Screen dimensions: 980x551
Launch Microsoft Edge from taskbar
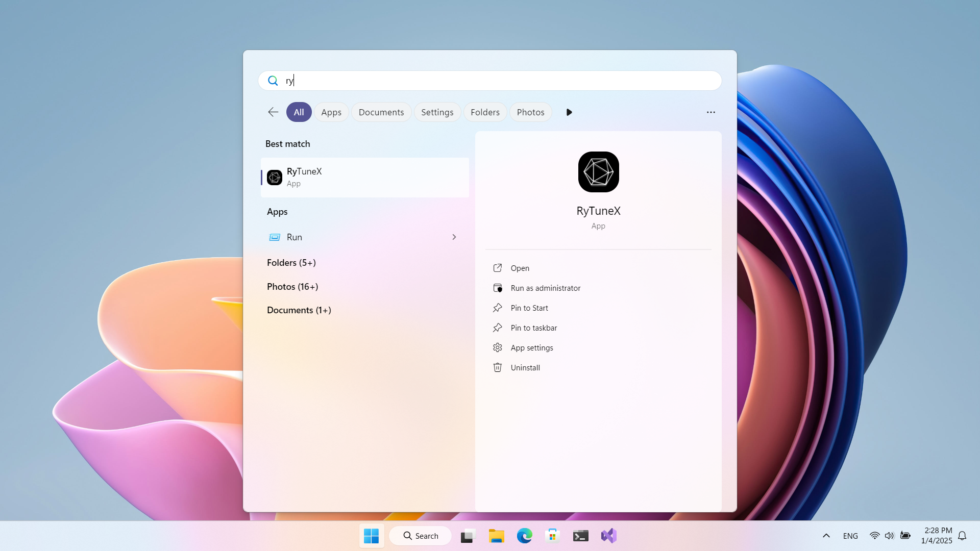tap(524, 536)
